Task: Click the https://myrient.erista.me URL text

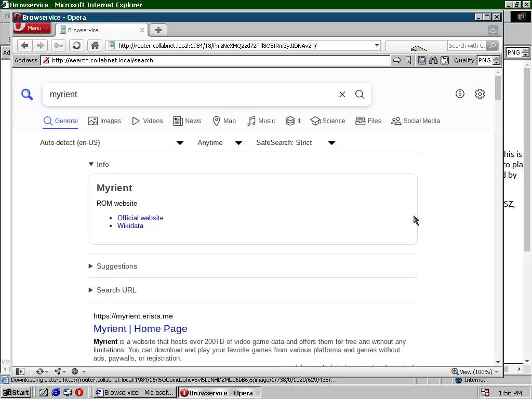Action: pyautogui.click(x=133, y=316)
